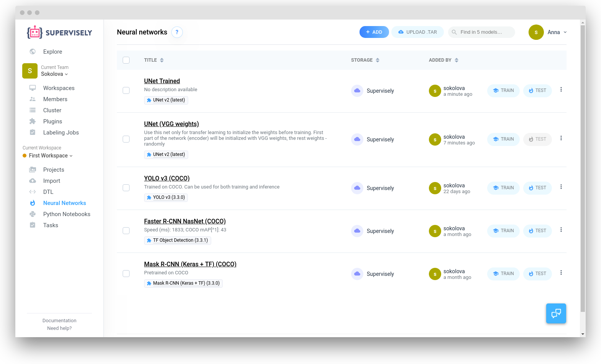Click the vertical scrollbar on right edge
601x364 pixels.
583,169
